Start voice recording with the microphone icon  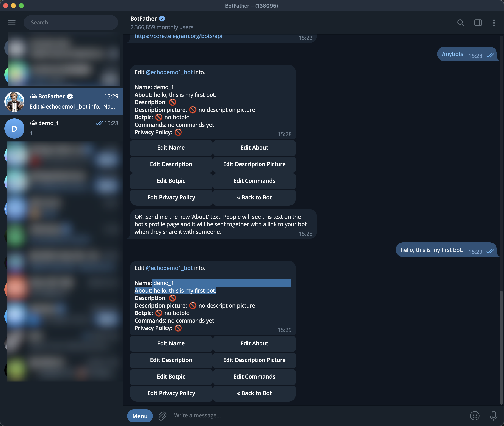493,416
